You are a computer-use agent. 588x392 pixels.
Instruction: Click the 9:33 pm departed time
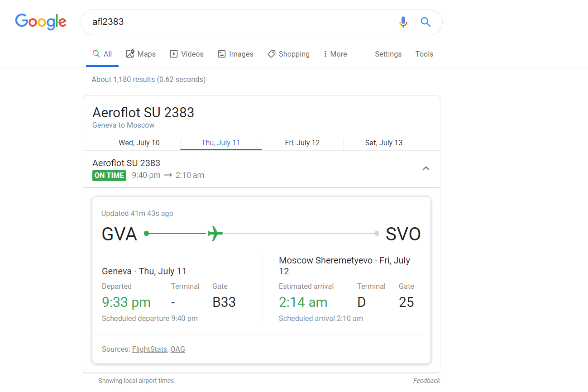pos(126,302)
